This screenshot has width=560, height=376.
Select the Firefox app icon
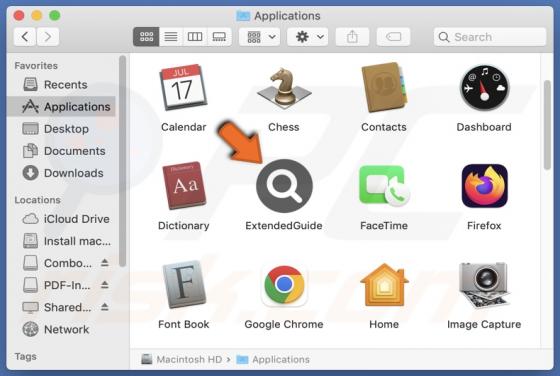[484, 186]
